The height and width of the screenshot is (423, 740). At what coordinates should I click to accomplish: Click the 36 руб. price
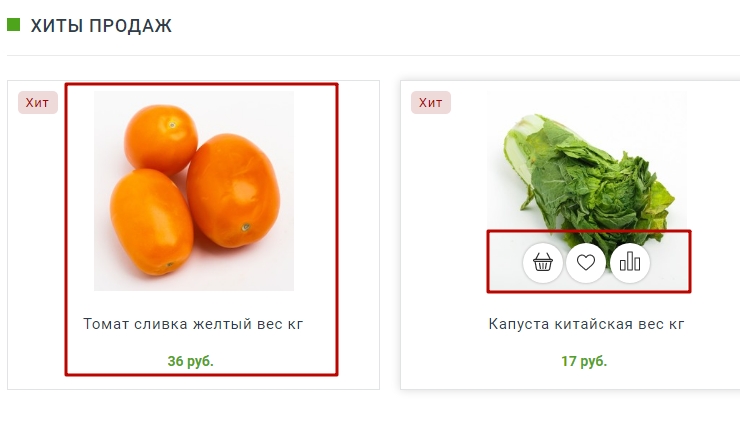tap(191, 361)
